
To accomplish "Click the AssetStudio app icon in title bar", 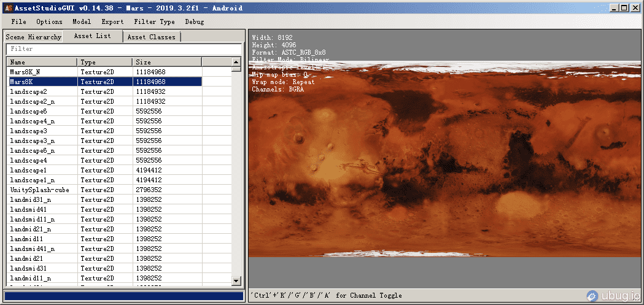I will click(8, 8).
